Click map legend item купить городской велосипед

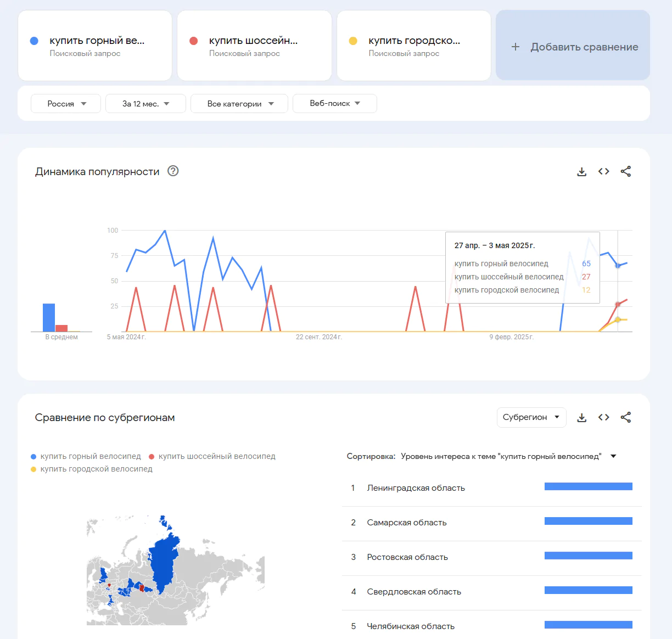92,469
